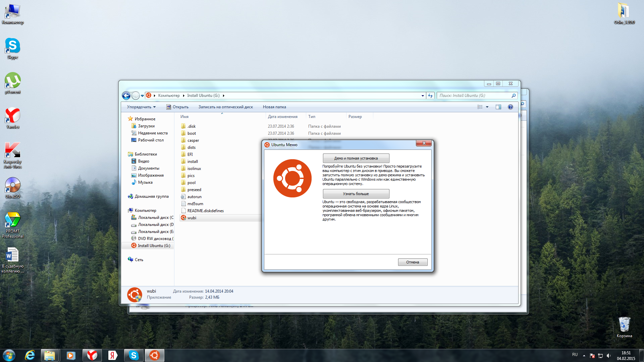Launch Skype from the desktop
Viewport: 644px width, 362px height.
(x=12, y=49)
